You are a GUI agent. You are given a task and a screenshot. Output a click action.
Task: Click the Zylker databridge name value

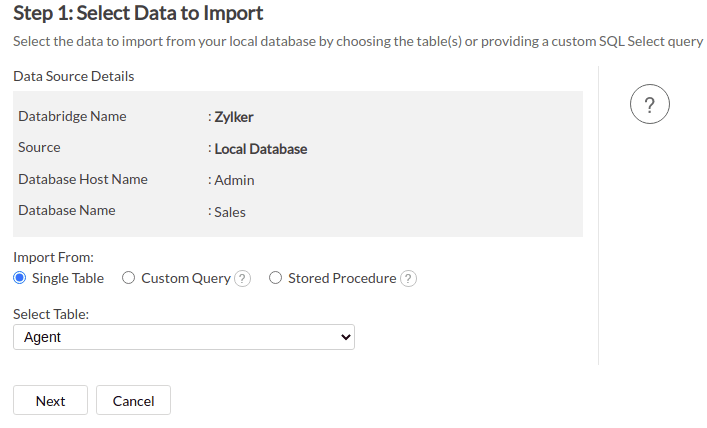point(234,117)
